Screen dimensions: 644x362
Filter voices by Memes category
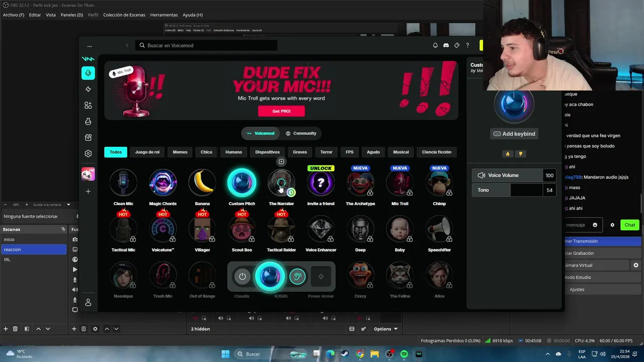click(180, 152)
